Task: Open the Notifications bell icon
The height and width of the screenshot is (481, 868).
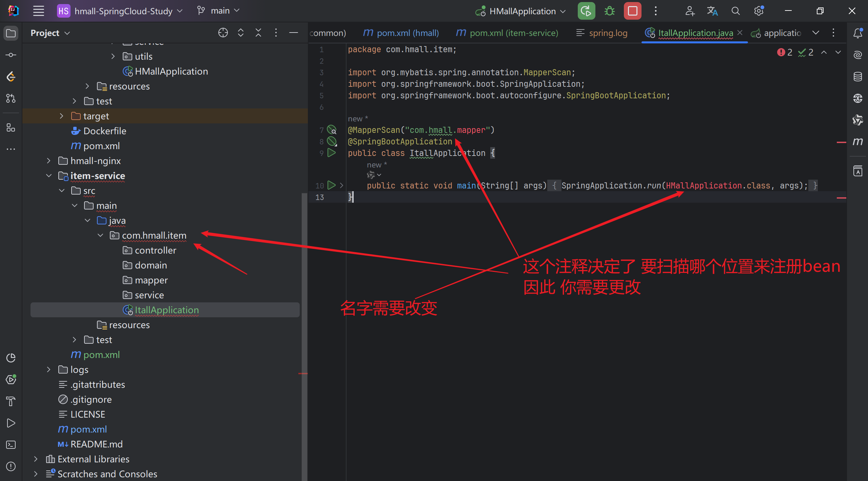Action: coord(857,33)
